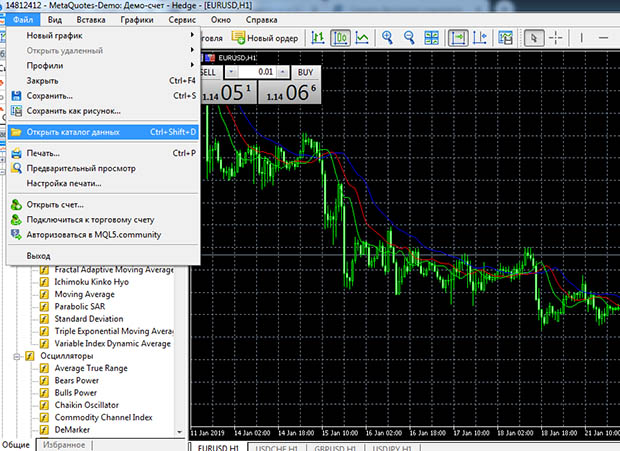This screenshot has width=620, height=451.
Task: Open the Окно menu
Action: [221, 20]
